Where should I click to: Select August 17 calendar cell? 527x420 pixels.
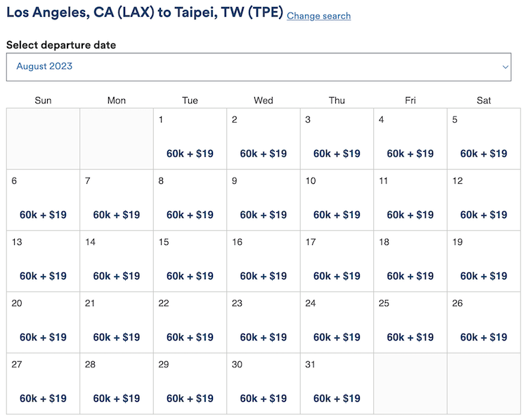[337, 261]
